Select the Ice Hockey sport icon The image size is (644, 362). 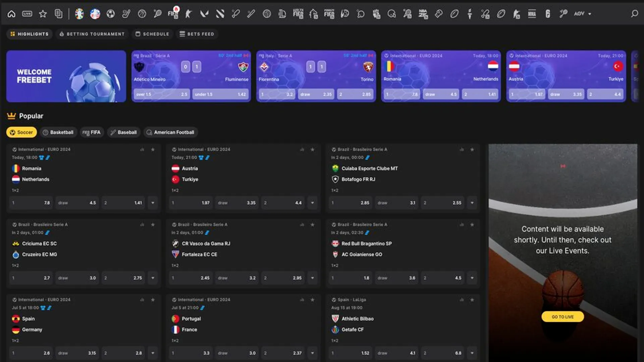pyautogui.click(x=126, y=14)
